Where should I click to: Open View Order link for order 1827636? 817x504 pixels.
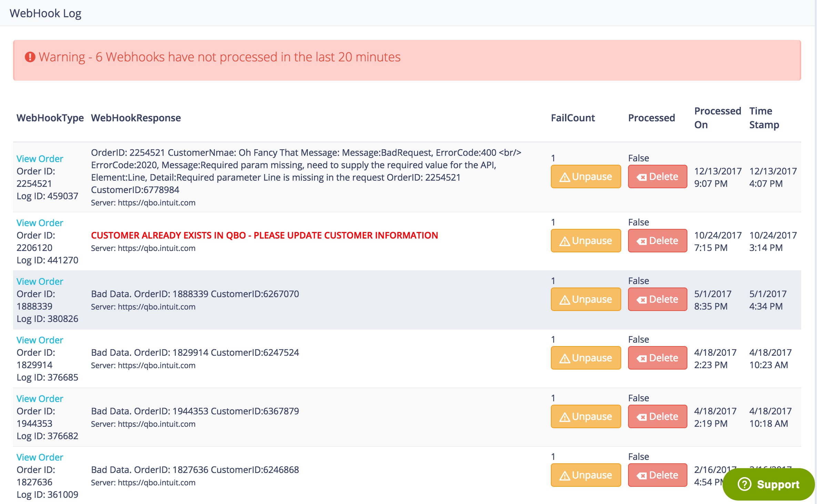click(40, 457)
